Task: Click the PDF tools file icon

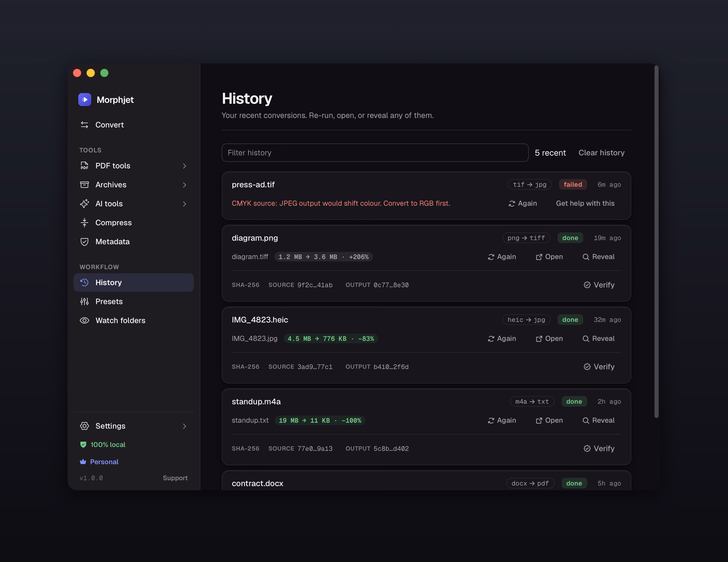Action: (84, 166)
